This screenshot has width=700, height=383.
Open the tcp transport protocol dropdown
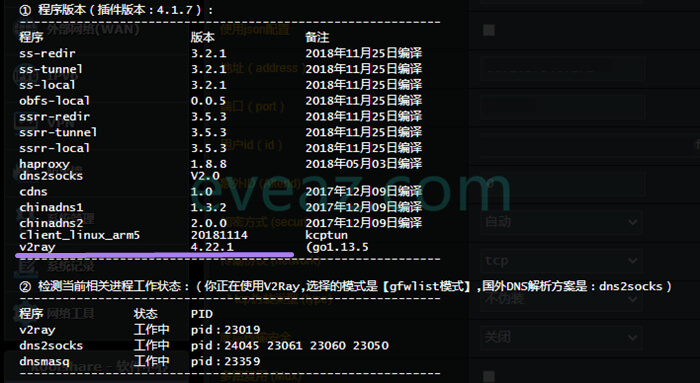click(x=562, y=260)
